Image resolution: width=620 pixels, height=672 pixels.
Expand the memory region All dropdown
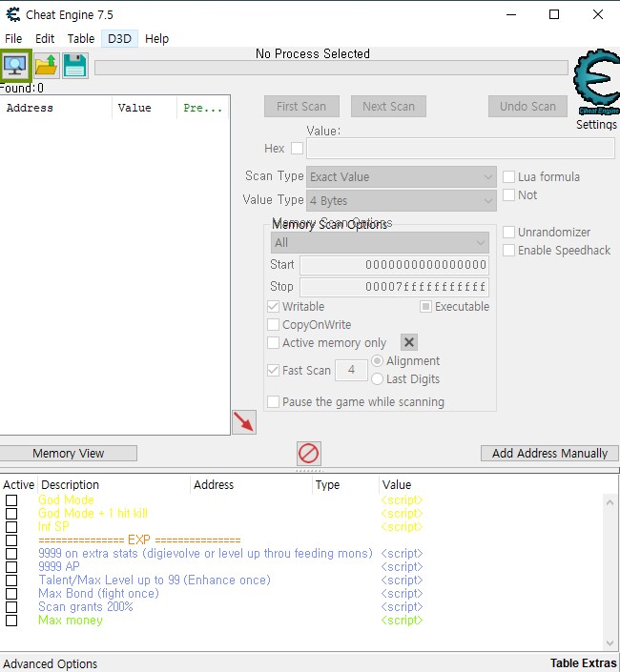tap(380, 243)
